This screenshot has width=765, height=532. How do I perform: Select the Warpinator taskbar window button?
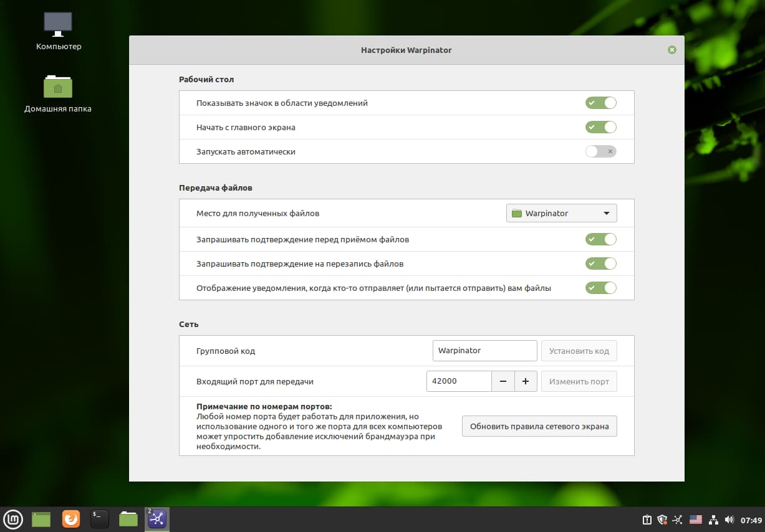[x=157, y=519]
